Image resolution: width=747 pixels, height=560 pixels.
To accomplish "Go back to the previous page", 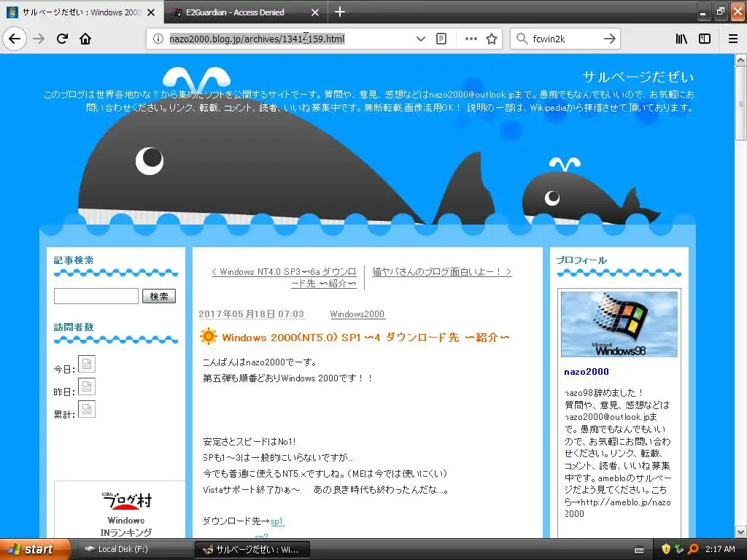I will coord(15,39).
